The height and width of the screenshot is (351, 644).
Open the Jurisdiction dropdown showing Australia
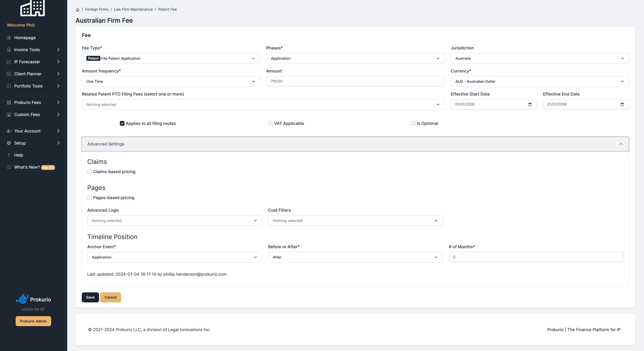pos(539,58)
